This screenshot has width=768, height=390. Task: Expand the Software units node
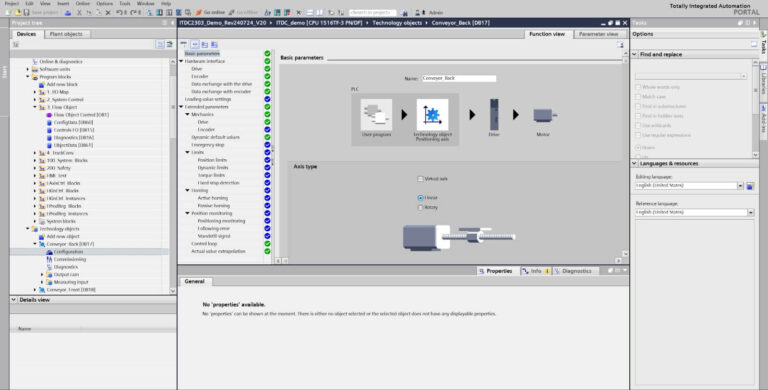[x=28, y=69]
